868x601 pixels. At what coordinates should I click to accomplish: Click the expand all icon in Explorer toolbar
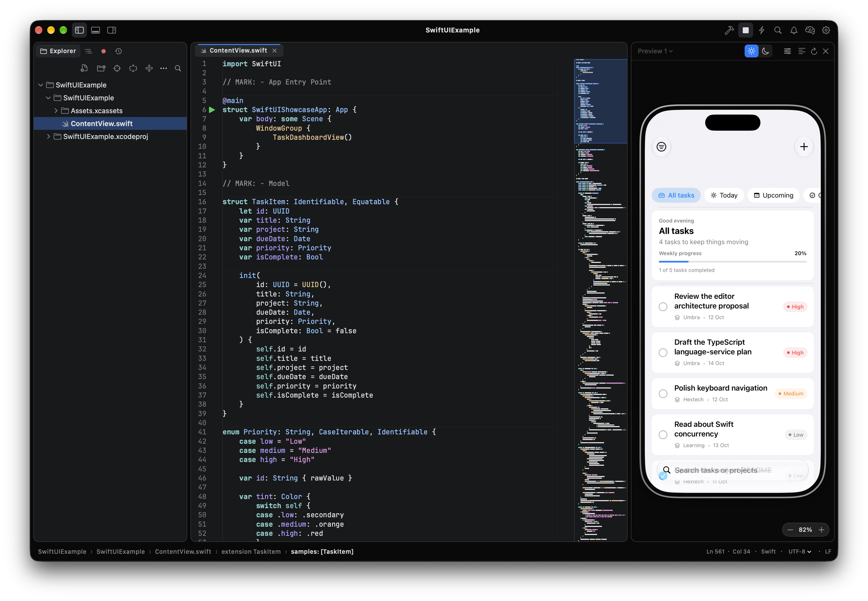click(x=133, y=68)
